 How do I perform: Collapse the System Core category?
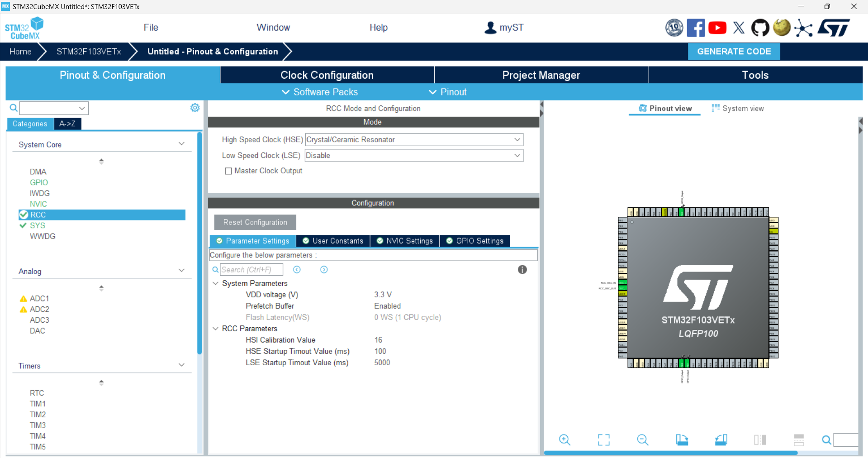point(181,144)
